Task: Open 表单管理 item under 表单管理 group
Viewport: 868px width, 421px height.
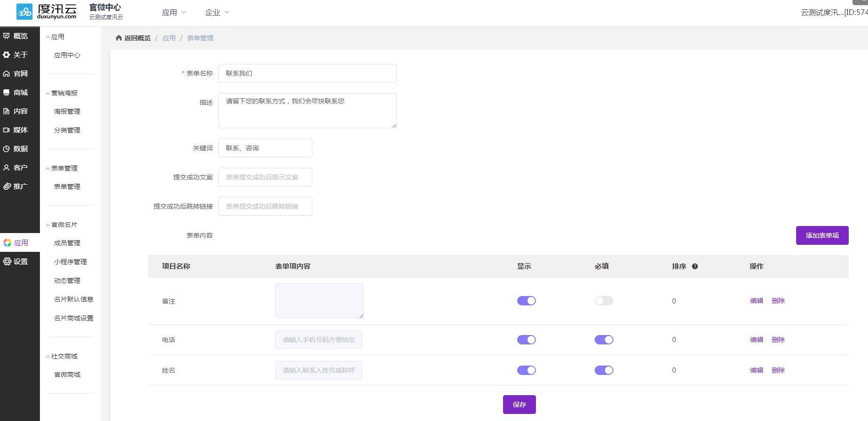Action: click(x=67, y=187)
